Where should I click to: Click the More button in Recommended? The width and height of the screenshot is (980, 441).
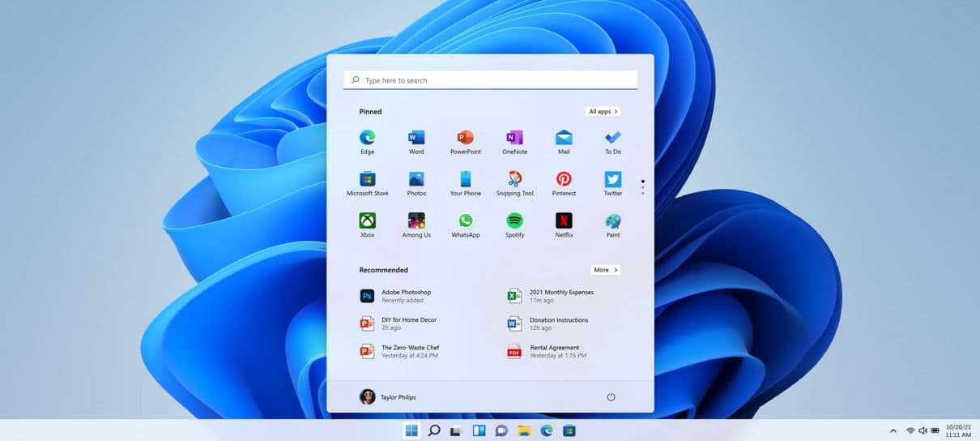(x=605, y=270)
